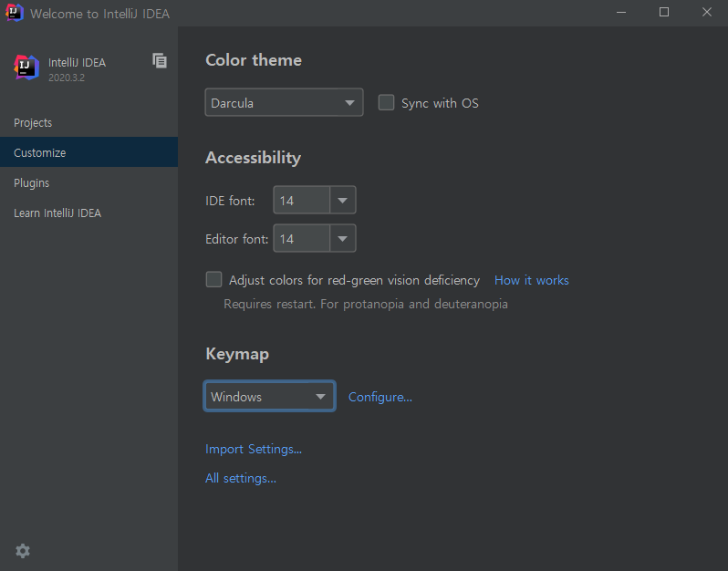
Task: Expand the Editor font size arrow
Action: tap(343, 239)
